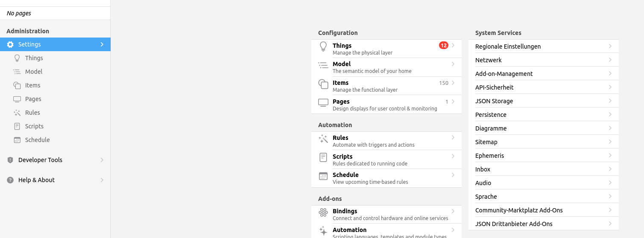Click the Help & About question icon
Viewport: 644px width, 238px height.
(10, 180)
